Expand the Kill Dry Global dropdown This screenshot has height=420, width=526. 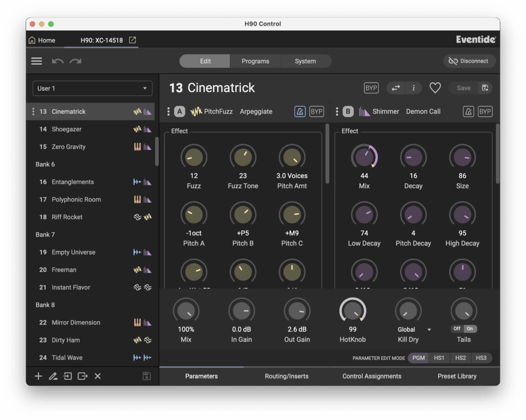[429, 330]
